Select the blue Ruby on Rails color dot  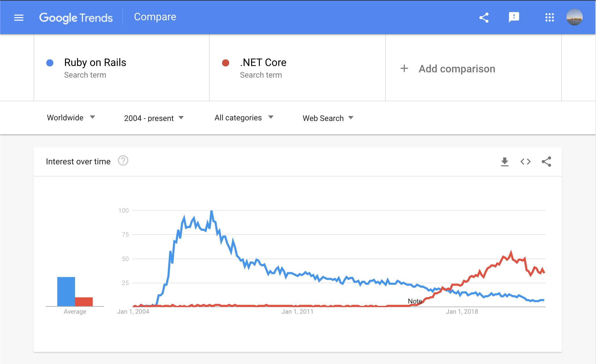[50, 63]
